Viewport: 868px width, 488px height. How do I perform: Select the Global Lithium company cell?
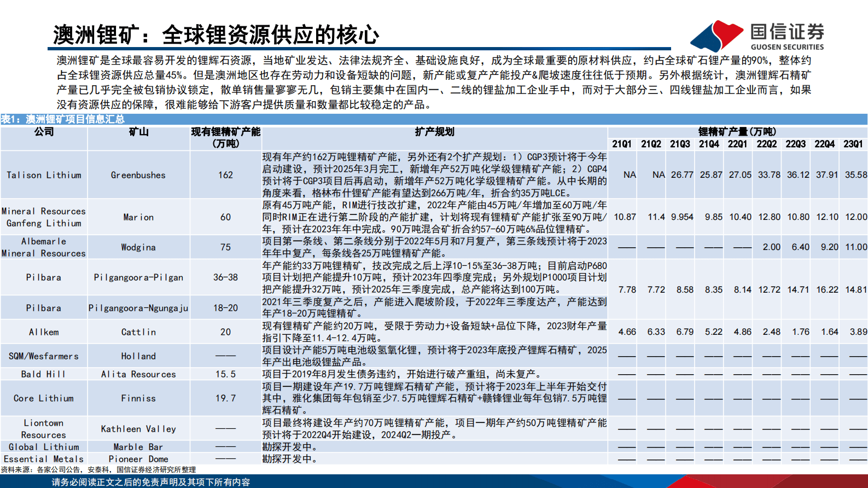click(44, 447)
